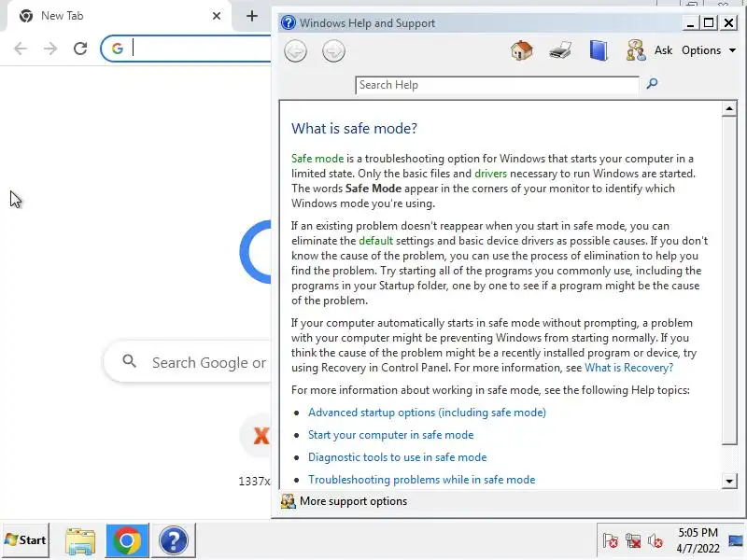Screen dimensions: 747x560
Task: Open the Windows Start menu
Action: (x=26, y=540)
